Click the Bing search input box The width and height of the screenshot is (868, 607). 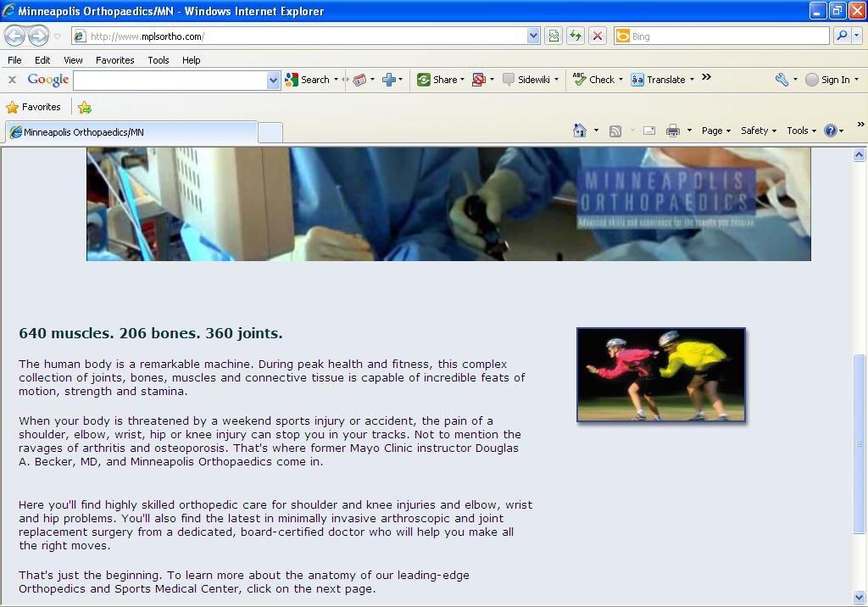point(722,36)
